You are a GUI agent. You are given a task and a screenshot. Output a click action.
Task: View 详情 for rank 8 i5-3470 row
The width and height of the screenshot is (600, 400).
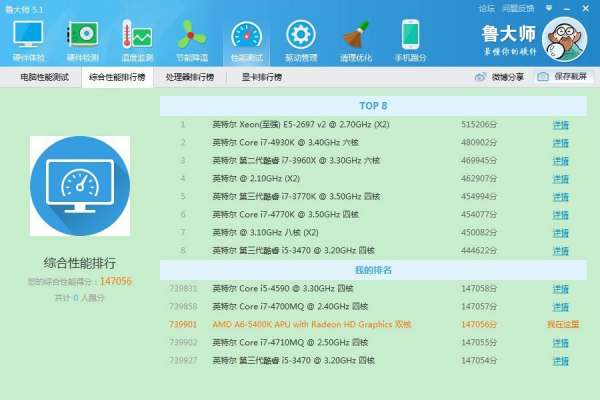[561, 251]
